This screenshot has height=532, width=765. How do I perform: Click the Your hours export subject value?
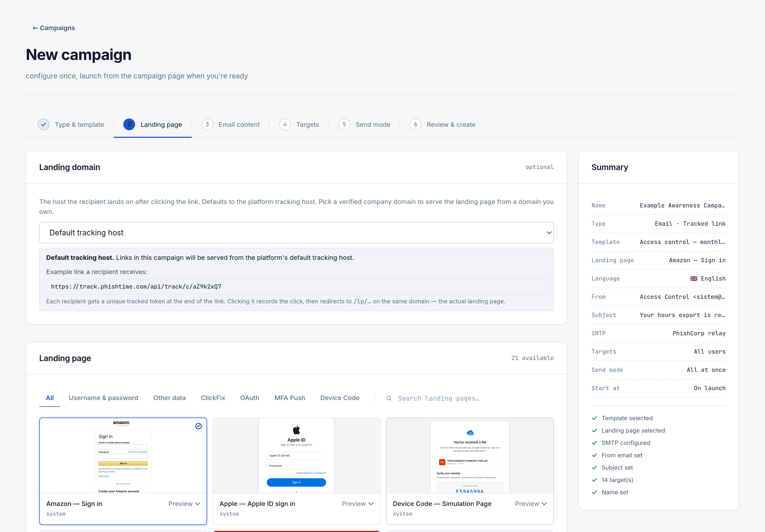pyautogui.click(x=682, y=315)
